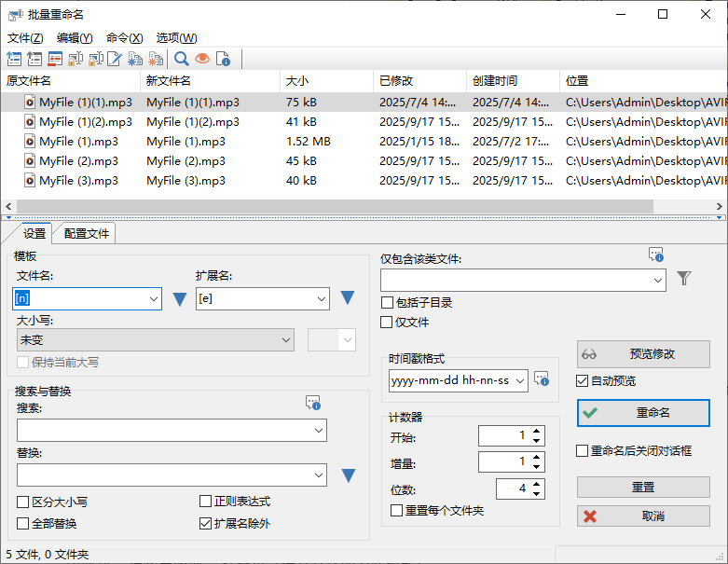Screen dimensions: 728x564
Task: Click the file list scroll-right arrow
Action: click(x=720, y=206)
